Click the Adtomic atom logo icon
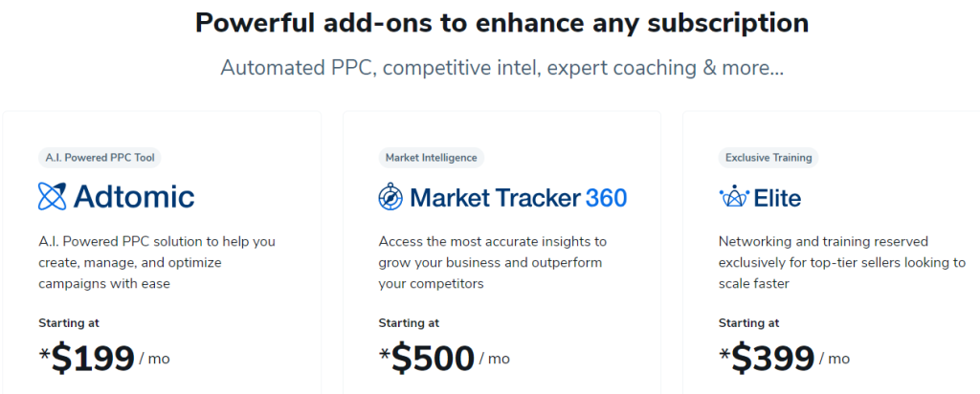Screen dimensions: 980x394 (x=52, y=196)
